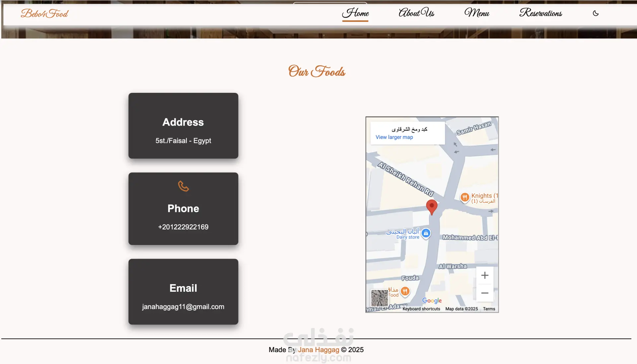Screen dimensions: 637x364
Task: Open Jana Haggag footer link
Action: tap(318, 350)
